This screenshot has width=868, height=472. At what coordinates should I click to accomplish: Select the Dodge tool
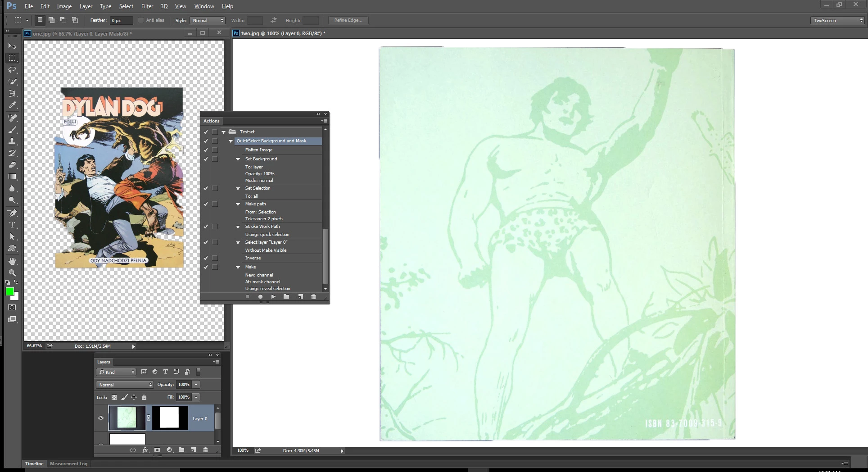(12, 200)
